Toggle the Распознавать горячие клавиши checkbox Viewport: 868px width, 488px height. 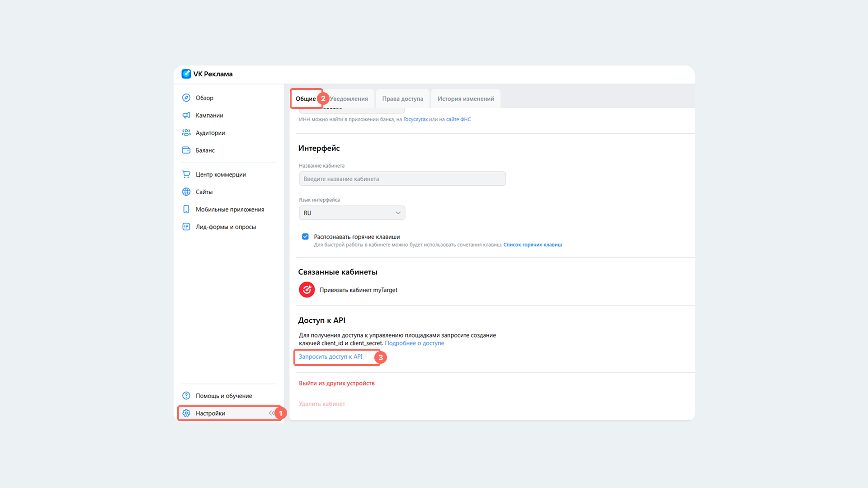coord(305,236)
